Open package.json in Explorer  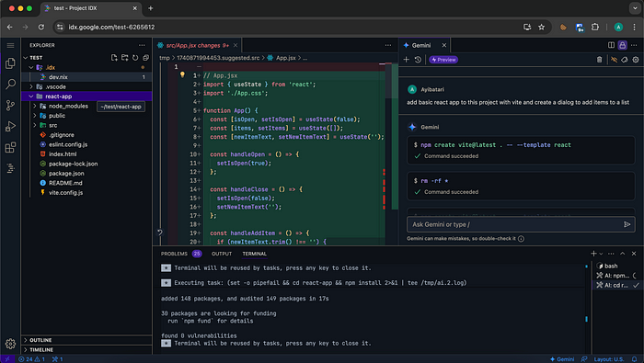point(86,173)
